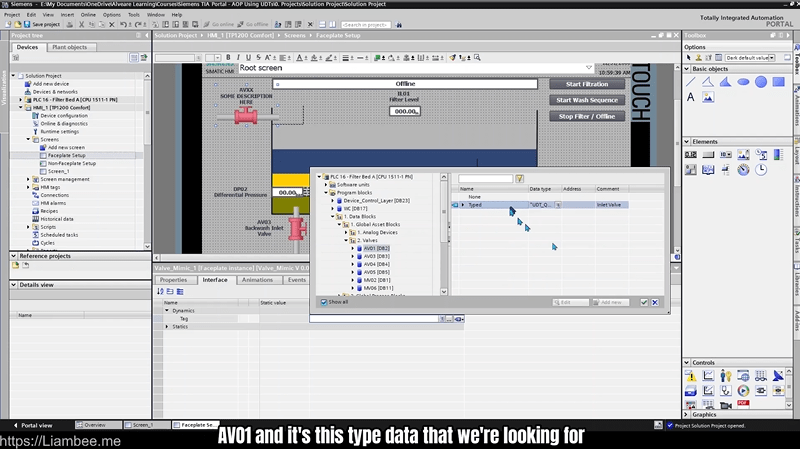Click the filter icon in tag dialog
800x449 pixels.
(519, 178)
